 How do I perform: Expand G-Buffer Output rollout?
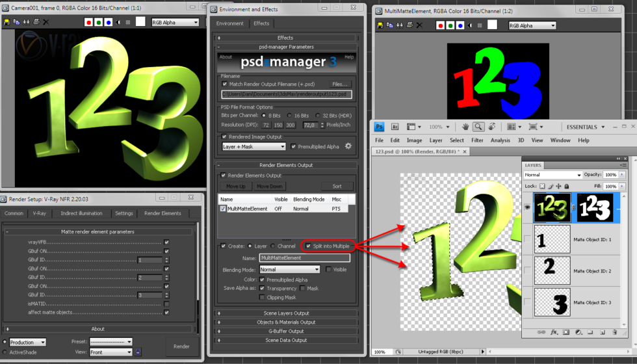tap(285, 331)
